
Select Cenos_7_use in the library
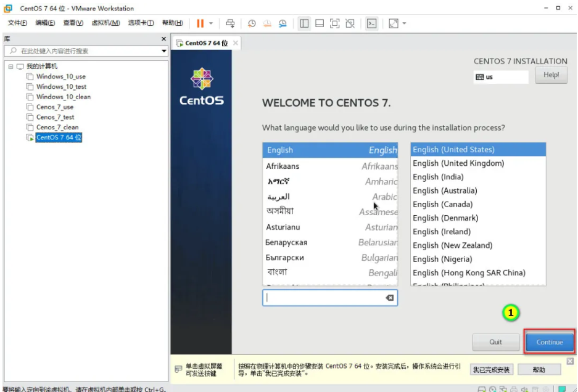[55, 107]
